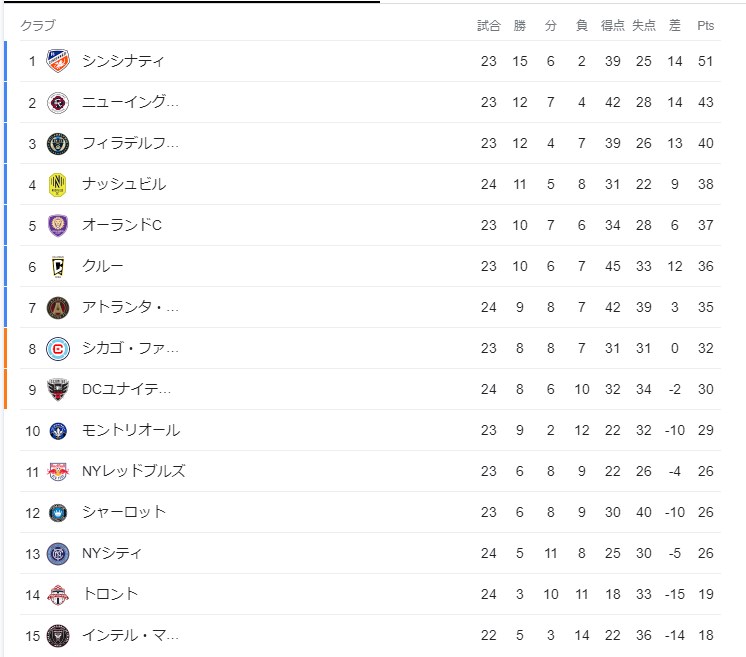Open the シンシナティ team name link

coord(123,61)
